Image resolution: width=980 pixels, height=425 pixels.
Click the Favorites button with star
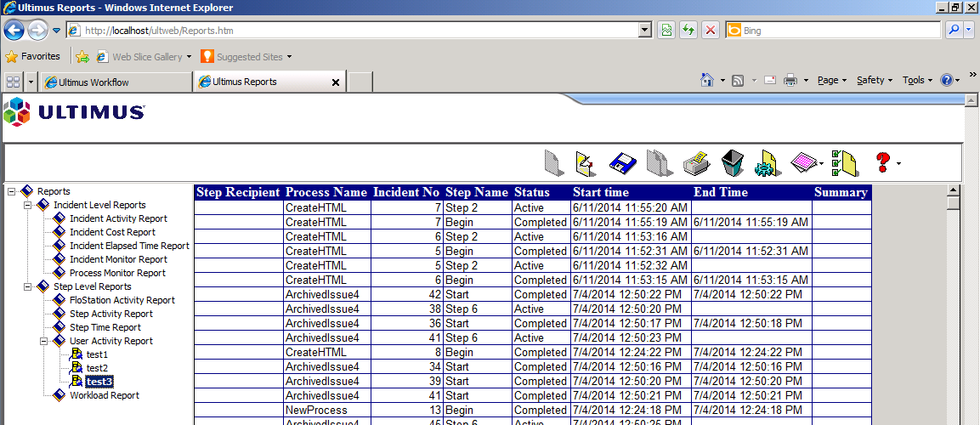(33, 57)
